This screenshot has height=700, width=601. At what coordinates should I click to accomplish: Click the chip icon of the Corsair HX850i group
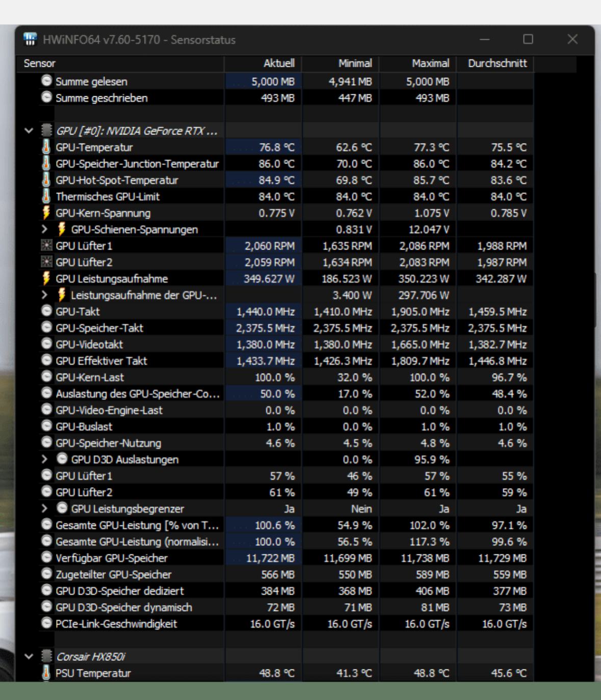(x=46, y=656)
